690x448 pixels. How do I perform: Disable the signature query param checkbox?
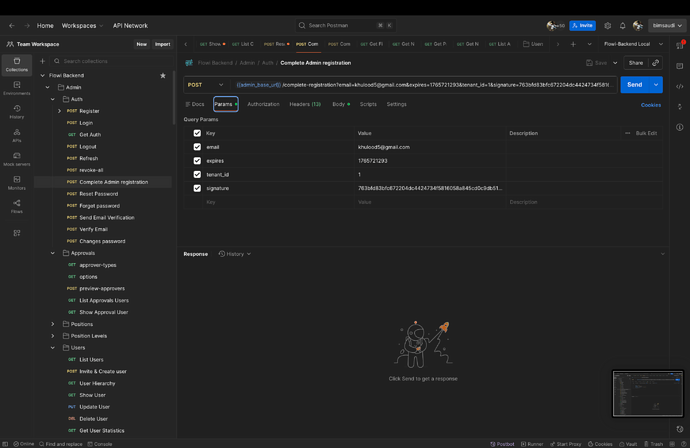[197, 188]
